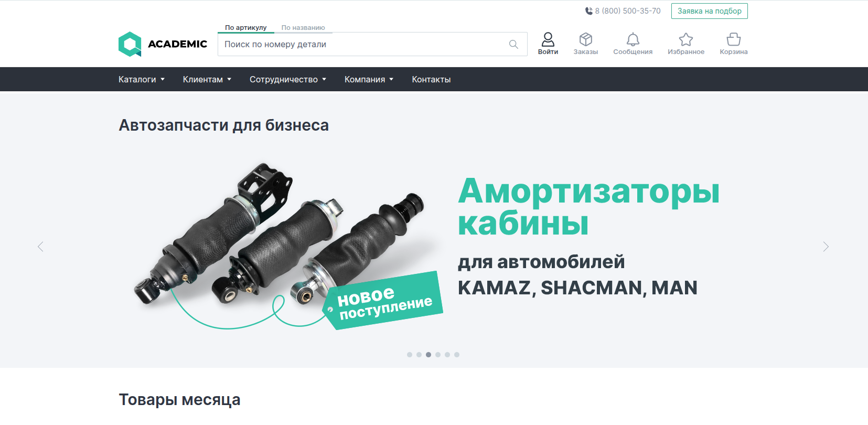The image size is (868, 425).
Task: Open the Корзина shopping basket icon
Action: point(734,39)
